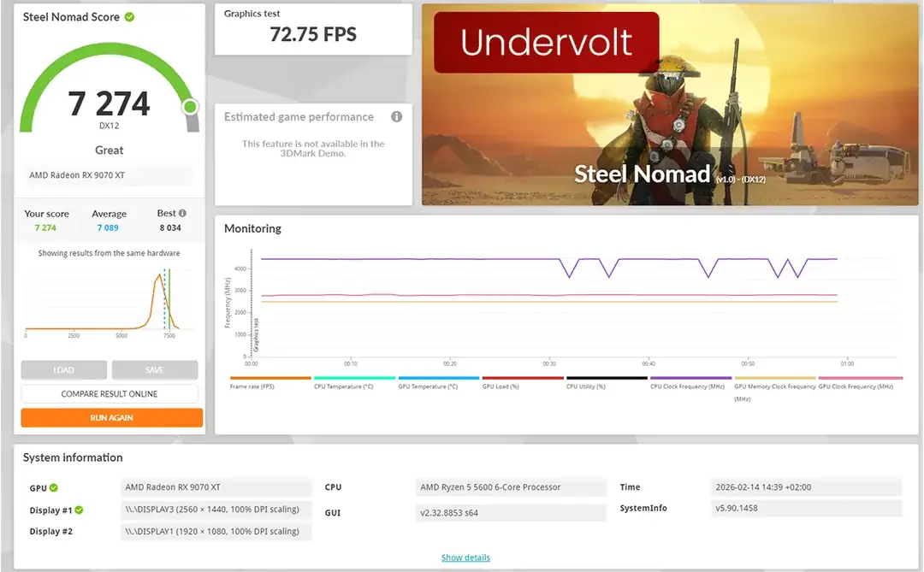This screenshot has height=572, width=924.
Task: Select SystemInfo version v5.90.1458
Action: point(807,508)
